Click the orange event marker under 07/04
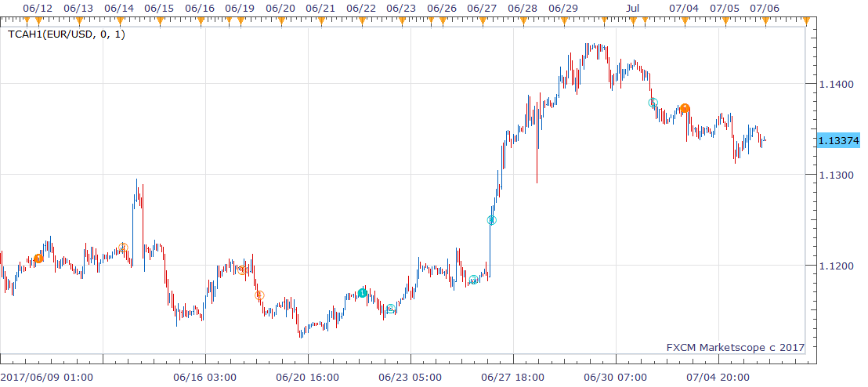 click(x=685, y=21)
